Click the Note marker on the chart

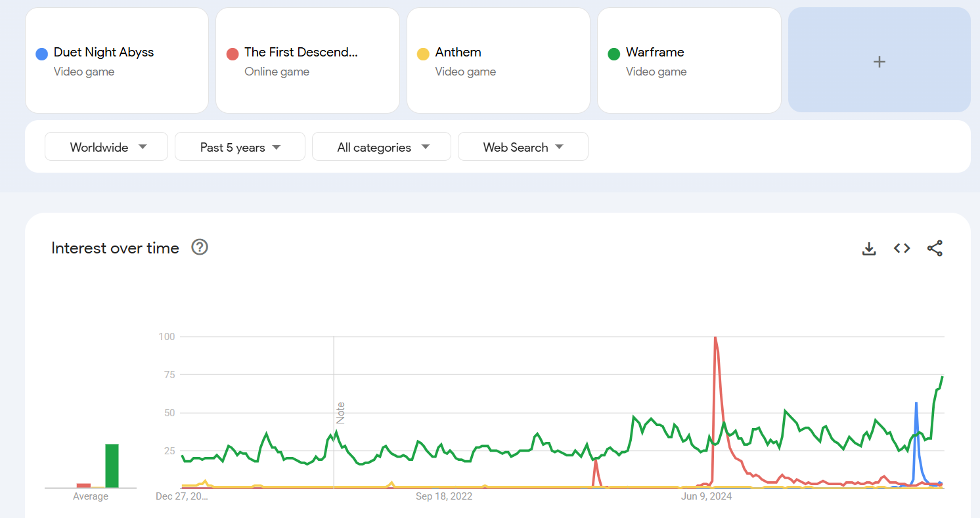pos(340,412)
